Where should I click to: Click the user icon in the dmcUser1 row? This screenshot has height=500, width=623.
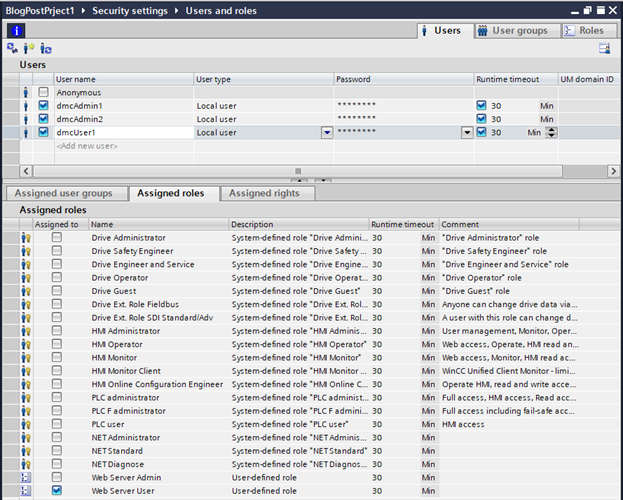(26, 132)
